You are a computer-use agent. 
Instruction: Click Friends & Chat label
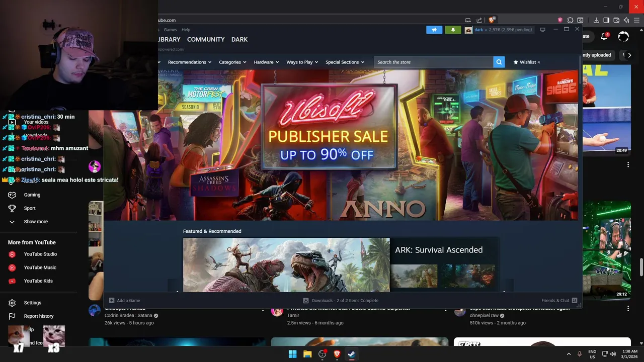555,301
